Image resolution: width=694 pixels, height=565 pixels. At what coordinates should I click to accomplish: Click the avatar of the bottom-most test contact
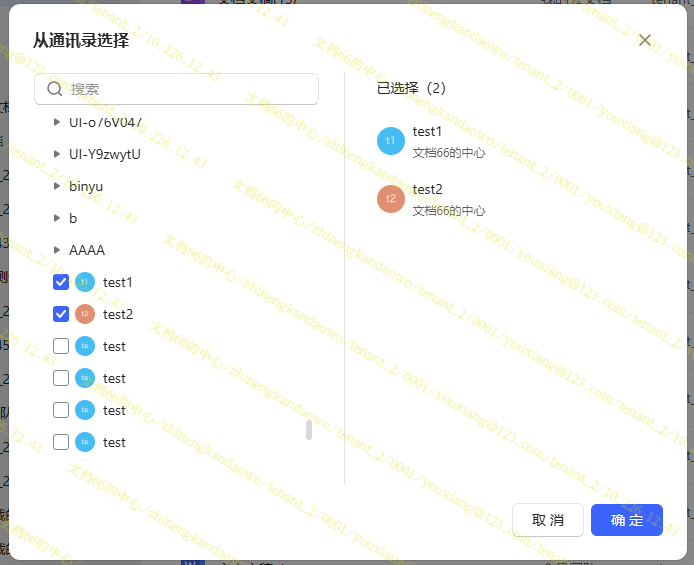[x=85, y=442]
